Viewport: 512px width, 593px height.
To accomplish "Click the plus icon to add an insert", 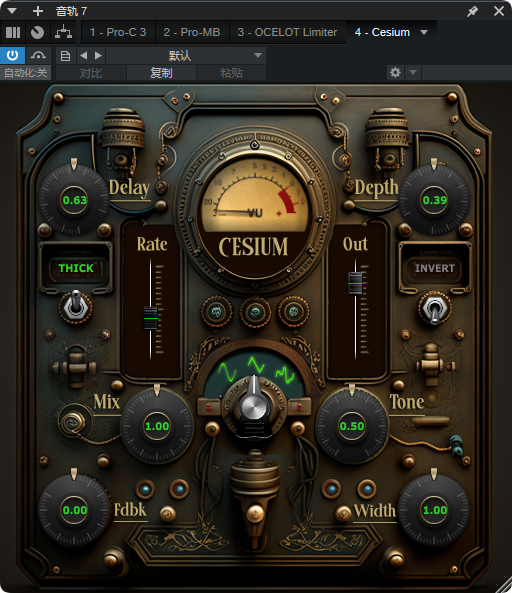I will click(38, 11).
